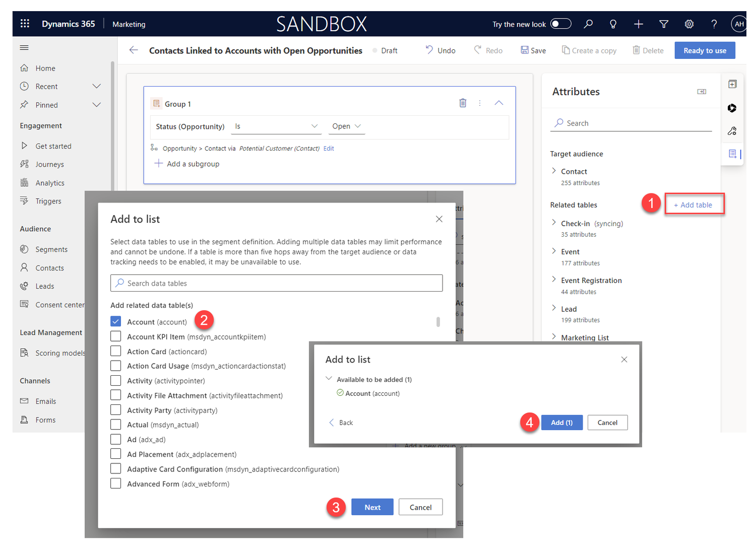This screenshot has height=555, width=756.
Task: Click the Dynamics copilot icon on right rail
Action: click(732, 108)
